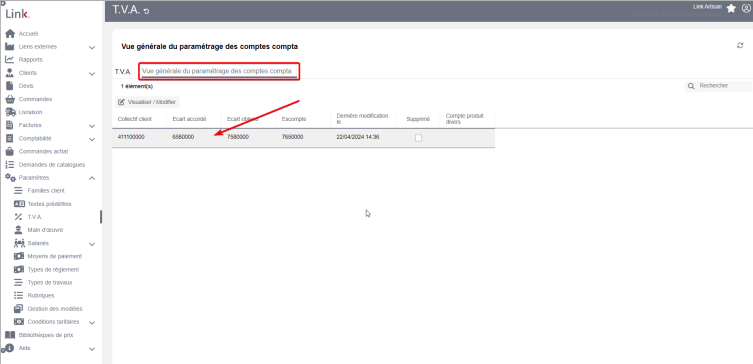Click the Livraison truck icon
Image resolution: width=753 pixels, height=364 pixels.
point(10,112)
